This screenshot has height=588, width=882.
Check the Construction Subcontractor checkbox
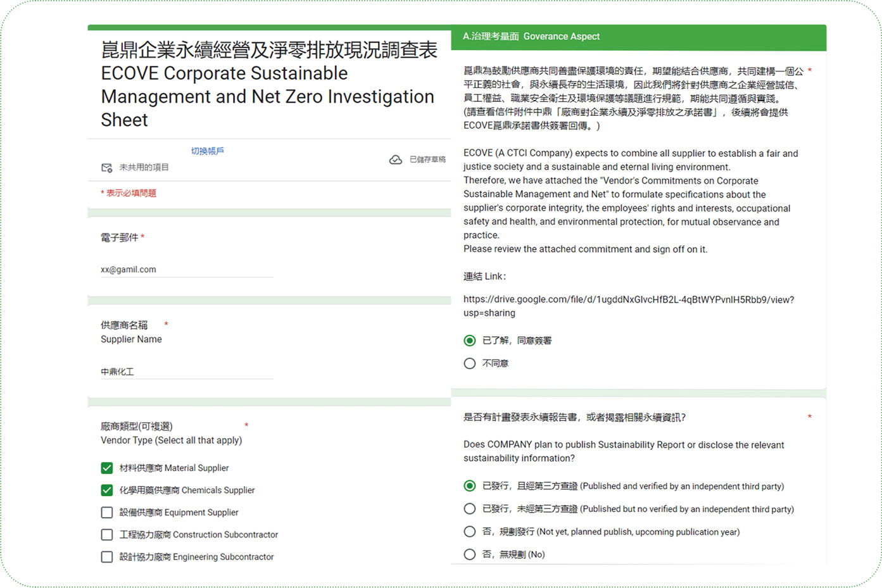[x=107, y=535]
